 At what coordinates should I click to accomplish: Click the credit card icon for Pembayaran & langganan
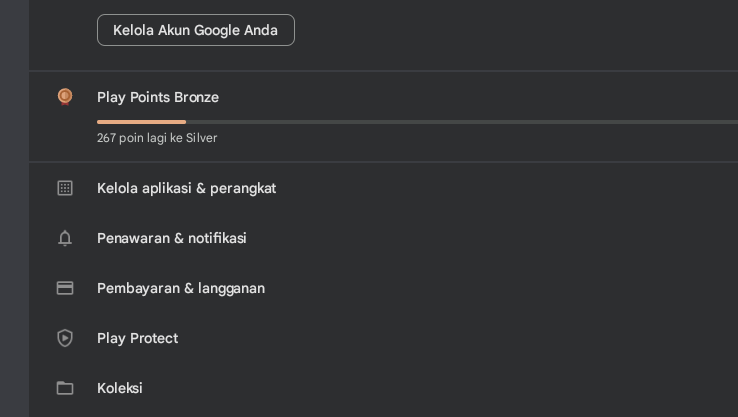(x=65, y=288)
